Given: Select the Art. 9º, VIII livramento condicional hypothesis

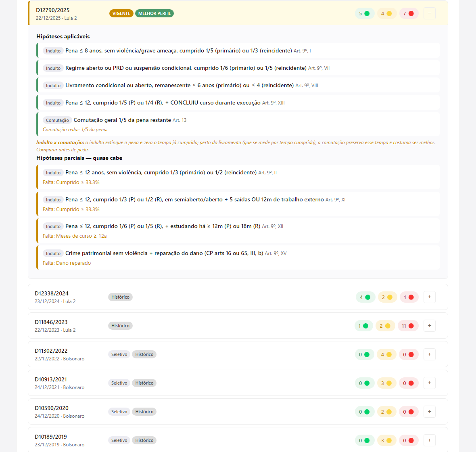Looking at the screenshot, I should 238,85.
